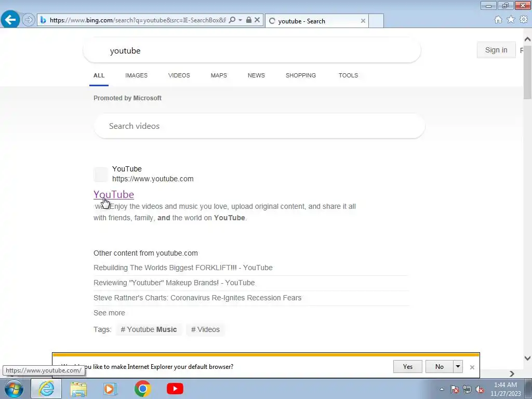Image resolution: width=532 pixels, height=399 pixels.
Task: Launch Google Chrome from taskbar
Action: pyautogui.click(x=142, y=389)
